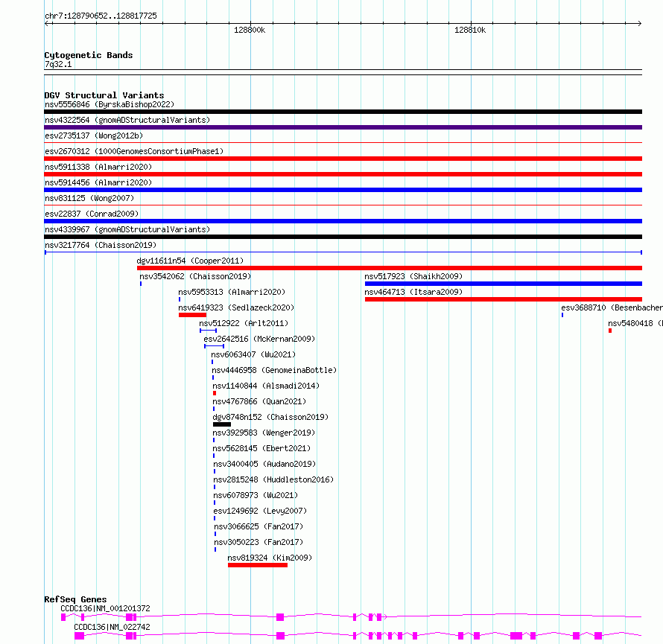
Task: Click the 128810k ruler marker
Action: click(x=470, y=30)
